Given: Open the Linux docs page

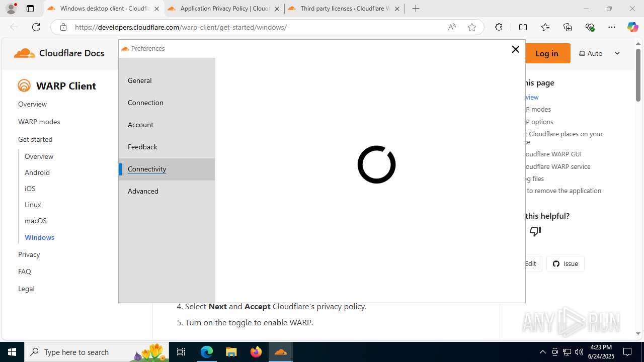Looking at the screenshot, I should [33, 205].
